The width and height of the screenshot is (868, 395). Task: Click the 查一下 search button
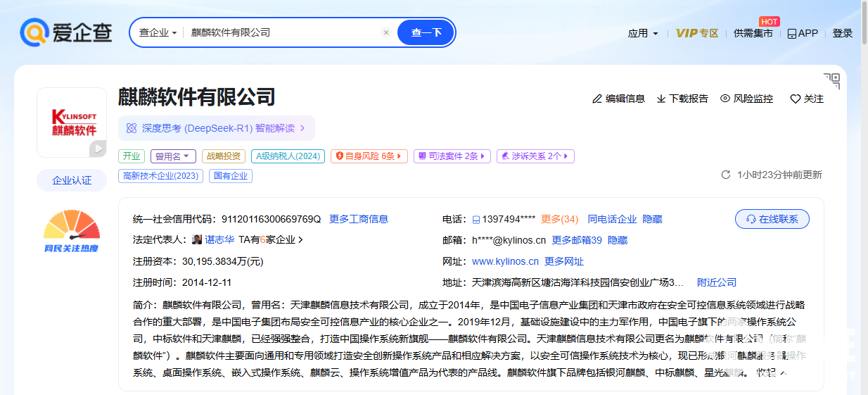point(426,32)
